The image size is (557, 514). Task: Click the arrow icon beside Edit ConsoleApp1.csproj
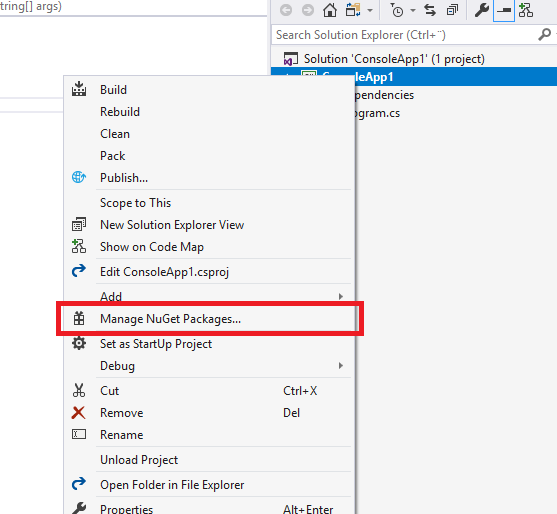pos(79,271)
